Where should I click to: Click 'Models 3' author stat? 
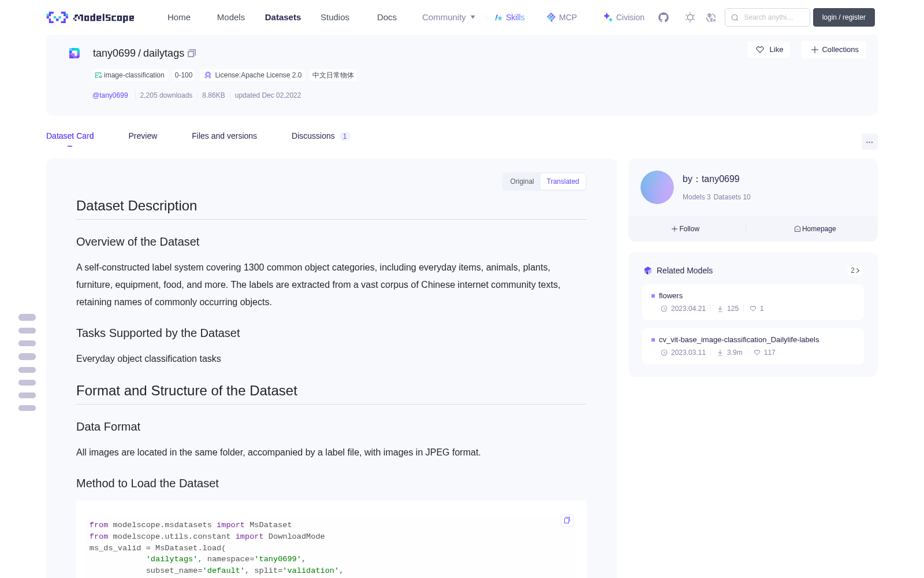pos(696,197)
